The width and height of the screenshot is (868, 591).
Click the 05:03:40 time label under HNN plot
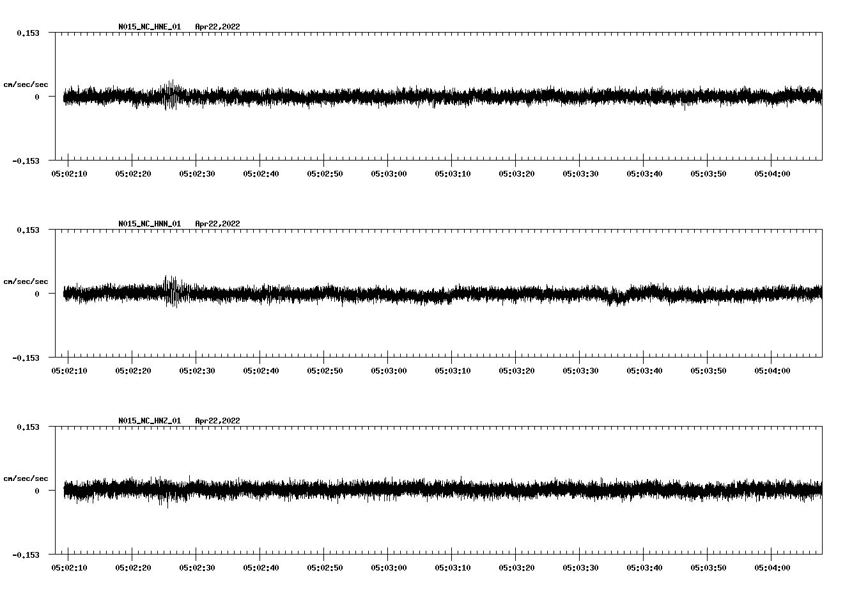(644, 370)
